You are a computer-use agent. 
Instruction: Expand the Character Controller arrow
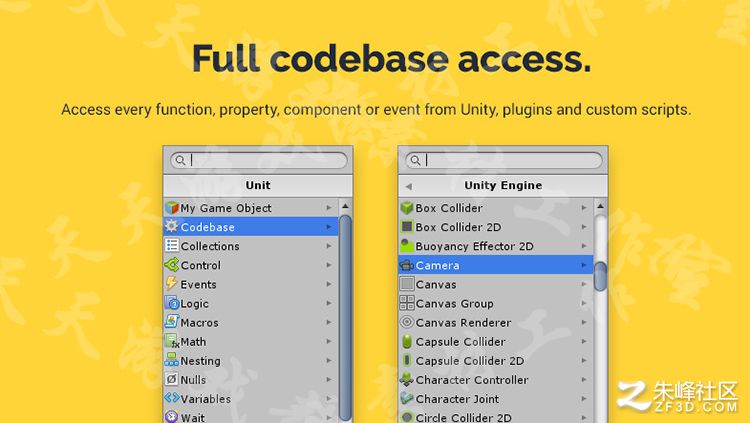584,380
